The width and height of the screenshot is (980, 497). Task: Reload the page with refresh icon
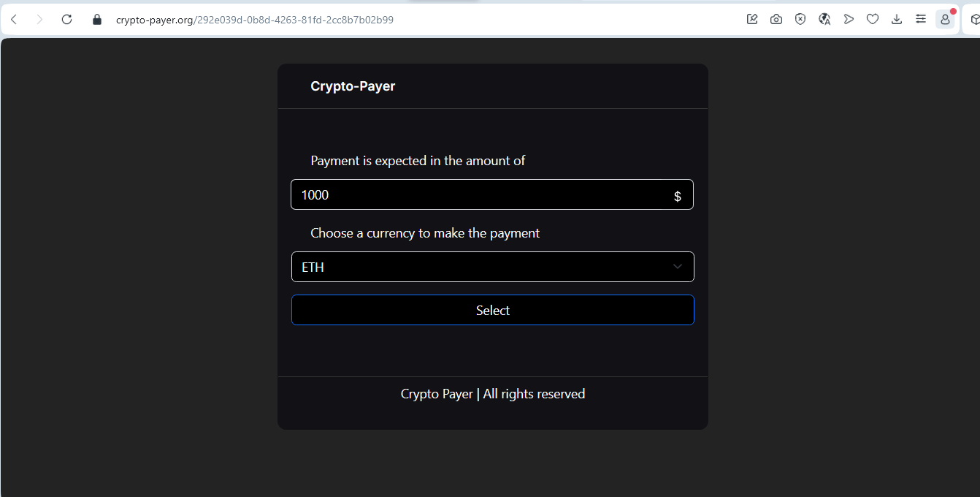(x=66, y=20)
